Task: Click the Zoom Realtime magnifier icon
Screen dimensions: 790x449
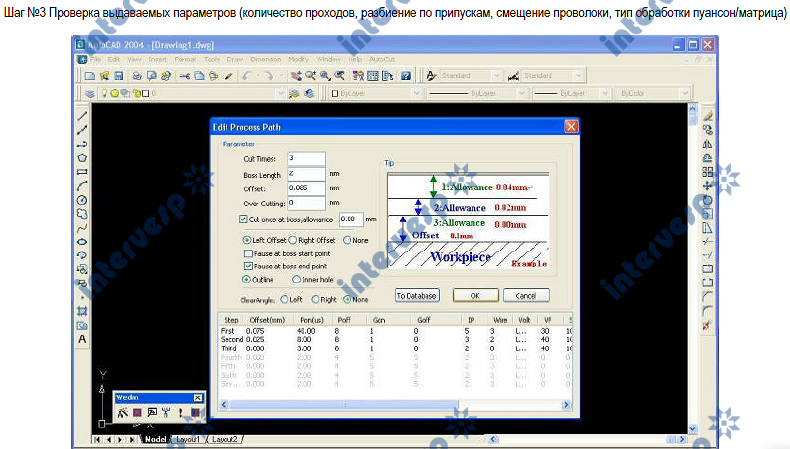Action: coord(311,76)
